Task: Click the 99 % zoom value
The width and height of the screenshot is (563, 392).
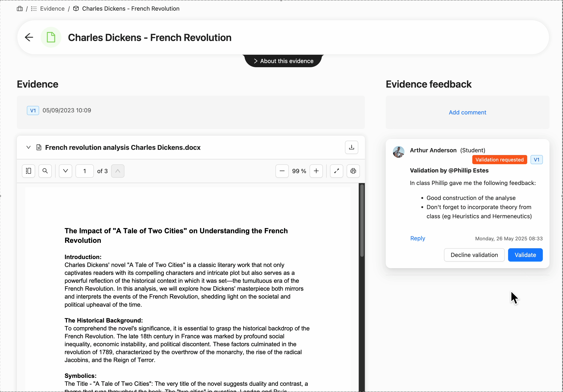Action: [299, 171]
